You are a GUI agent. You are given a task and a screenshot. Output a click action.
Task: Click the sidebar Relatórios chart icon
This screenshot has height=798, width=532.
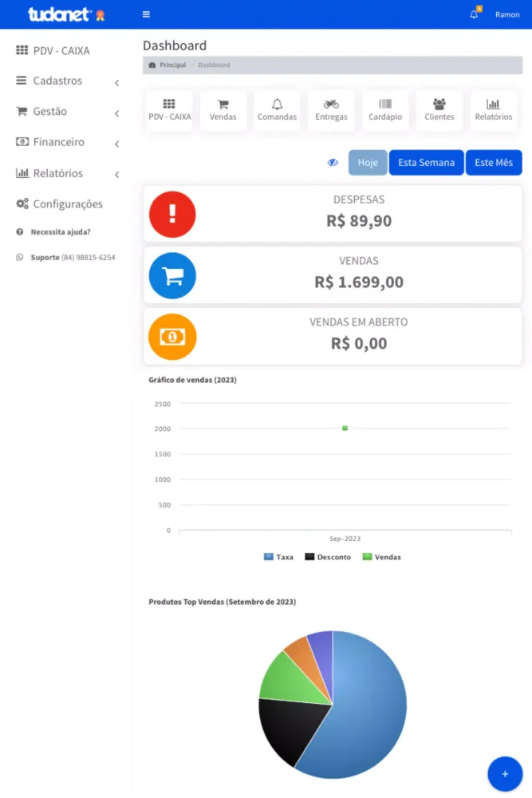pyautogui.click(x=22, y=172)
